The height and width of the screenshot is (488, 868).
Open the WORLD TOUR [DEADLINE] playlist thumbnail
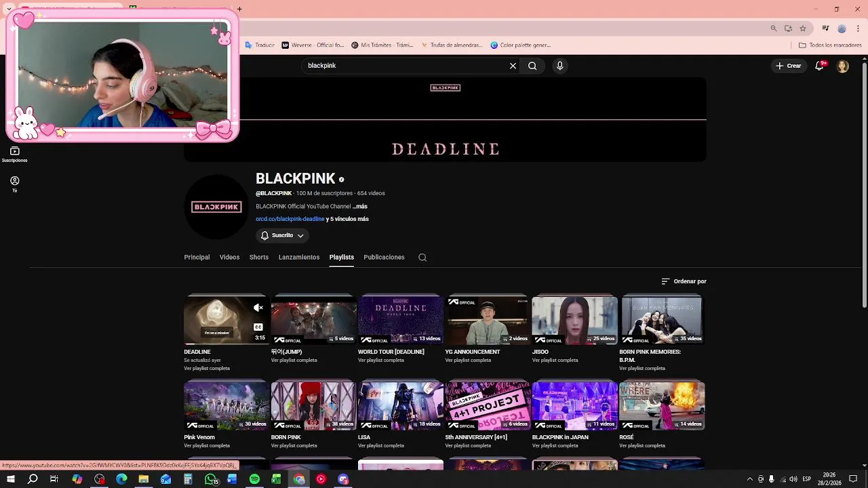coord(401,320)
